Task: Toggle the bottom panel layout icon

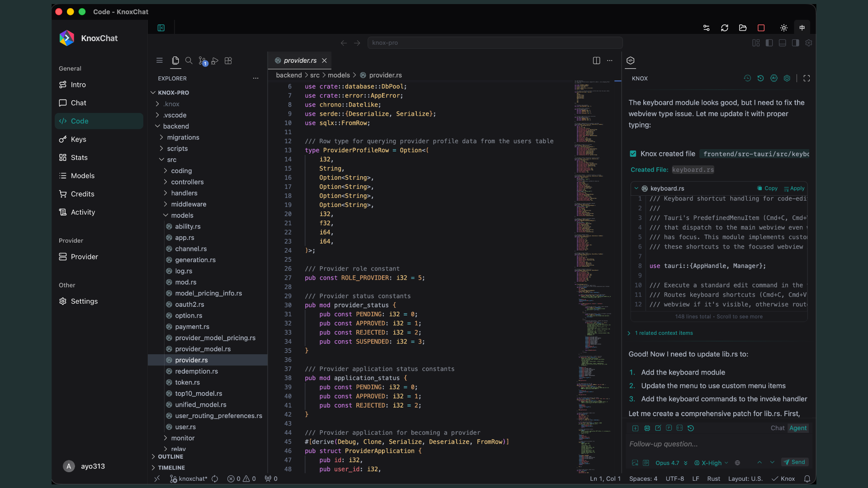Action: [782, 43]
